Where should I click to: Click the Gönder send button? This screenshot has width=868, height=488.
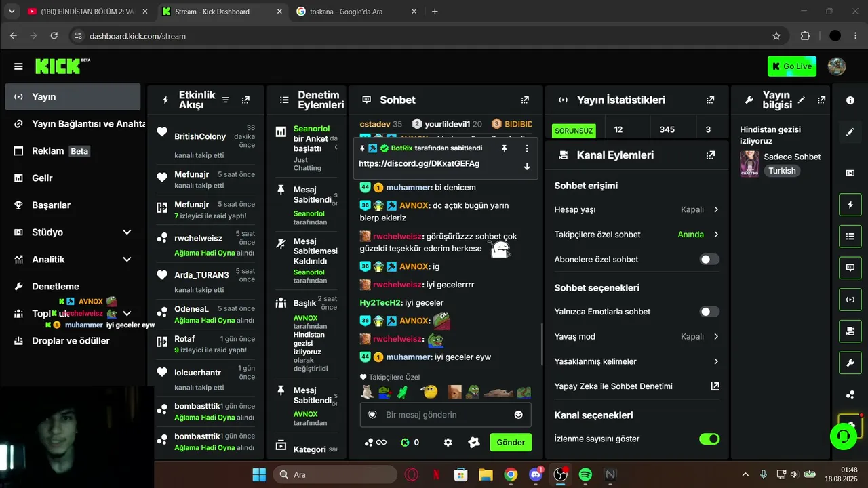coord(511,442)
